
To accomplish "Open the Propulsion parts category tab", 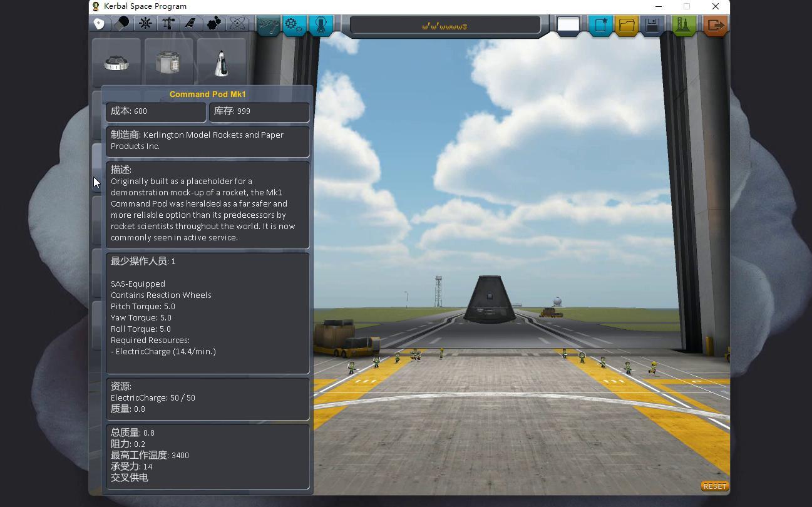I will click(123, 24).
